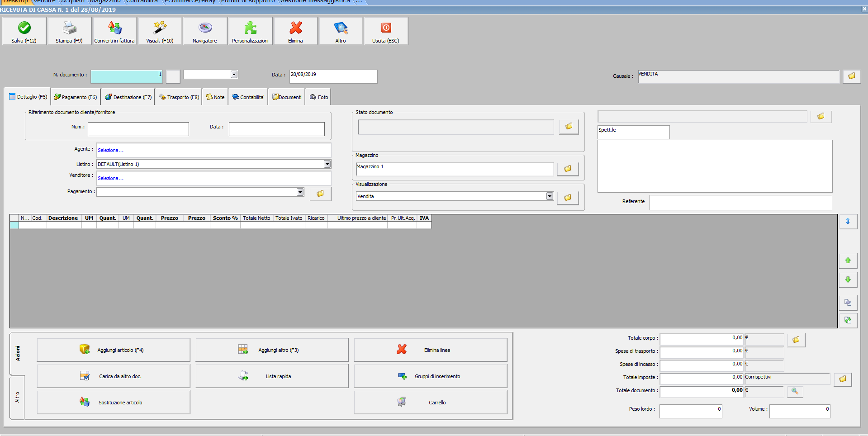Click Aggiungi articolo (F4)
The image size is (868, 436).
tap(114, 350)
